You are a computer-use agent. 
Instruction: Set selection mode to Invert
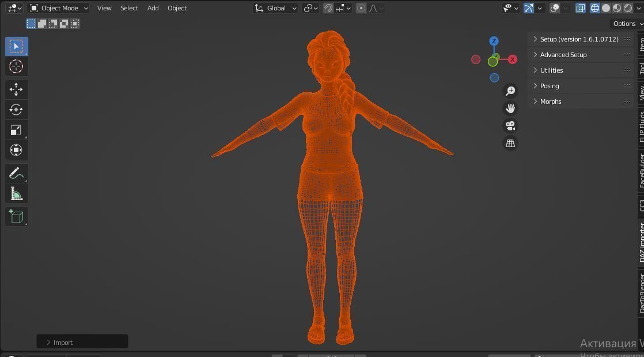coord(64,24)
